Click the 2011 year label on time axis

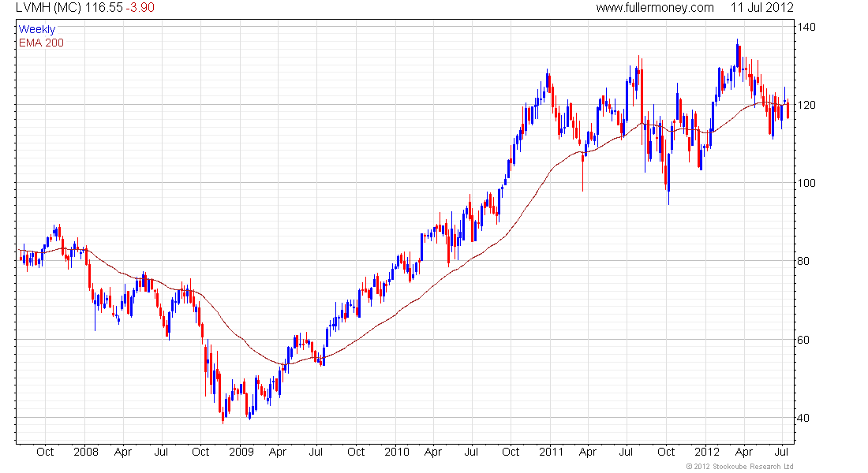552,452
